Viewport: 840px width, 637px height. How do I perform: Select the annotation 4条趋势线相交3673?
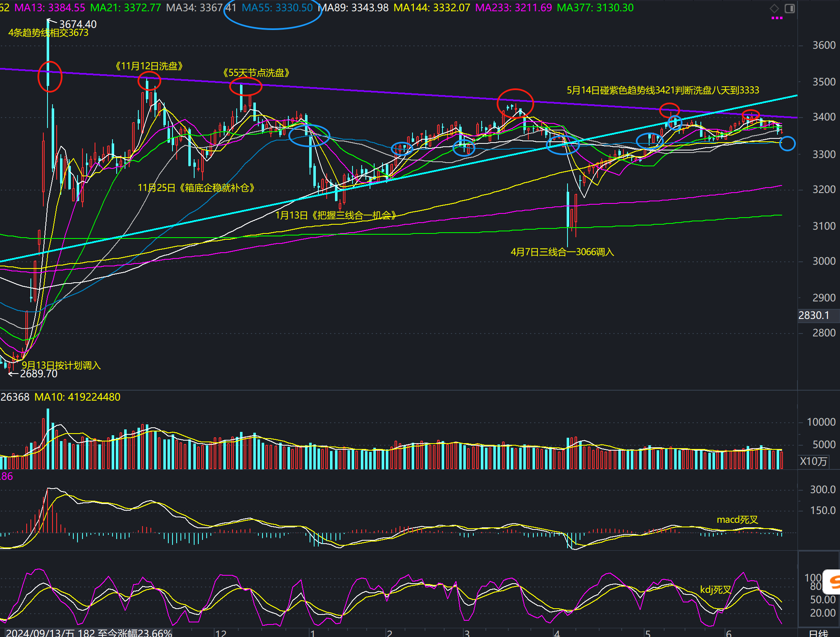tap(48, 33)
